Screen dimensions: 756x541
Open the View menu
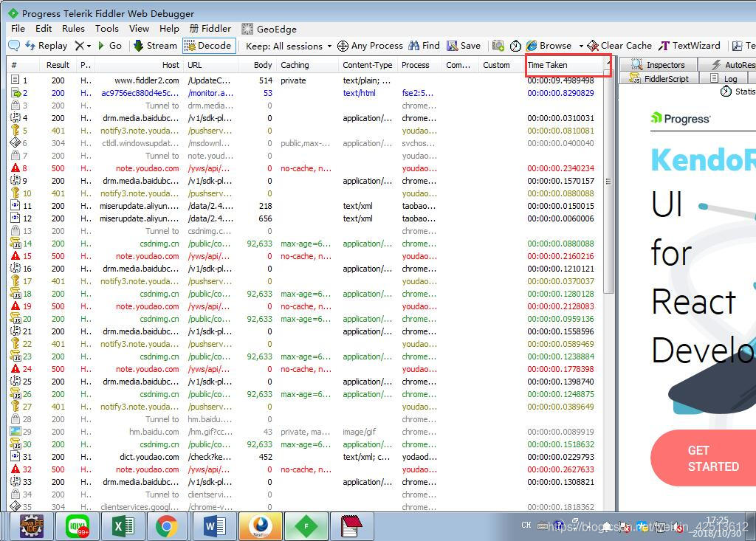(139, 29)
